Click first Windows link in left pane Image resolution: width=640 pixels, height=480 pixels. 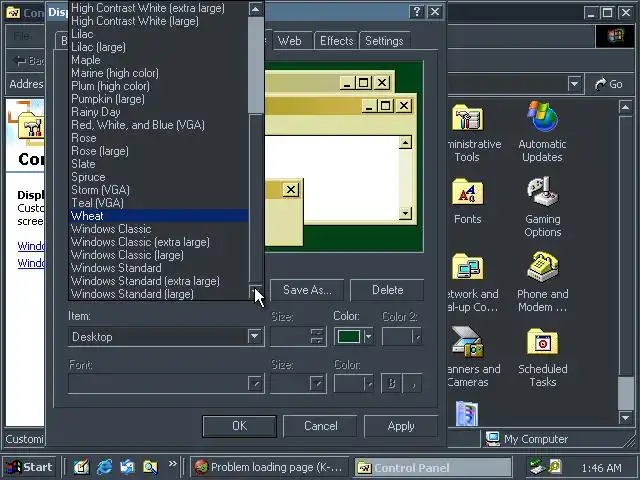pos(31,246)
